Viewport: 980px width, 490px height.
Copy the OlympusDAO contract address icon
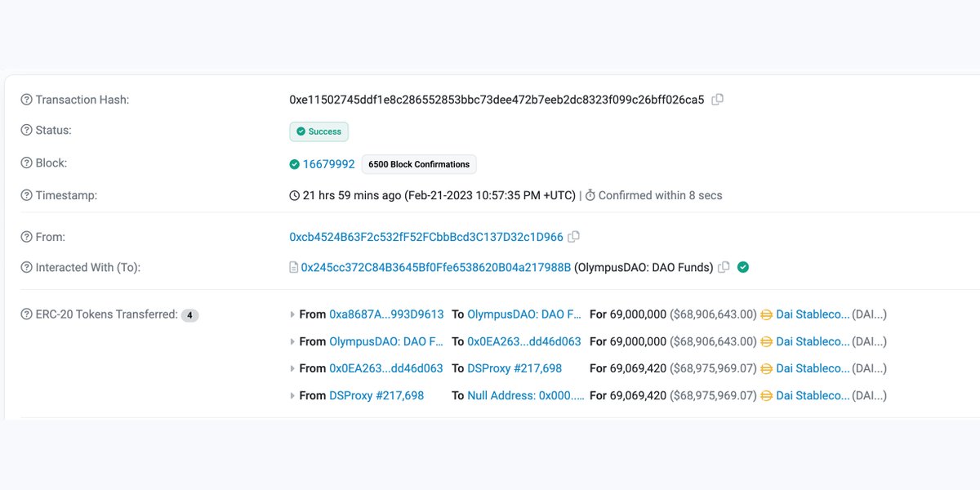pos(724,267)
